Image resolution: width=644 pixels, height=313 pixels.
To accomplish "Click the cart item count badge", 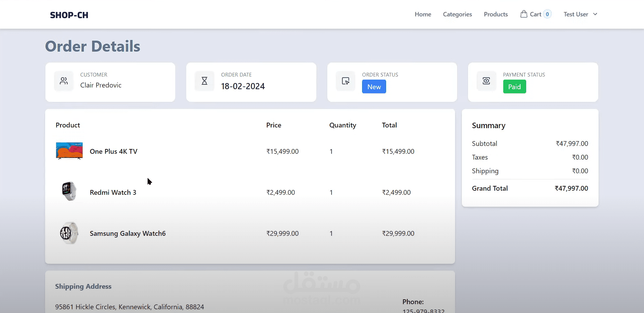I will (547, 14).
